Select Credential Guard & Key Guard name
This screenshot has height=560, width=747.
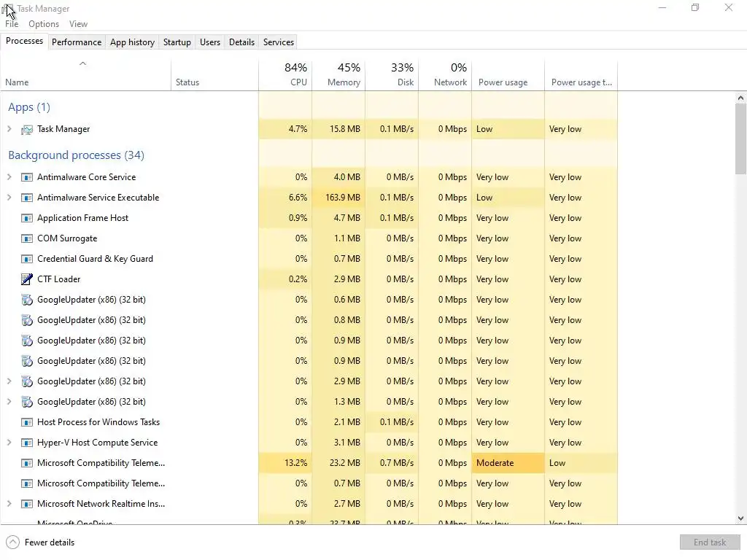(96, 259)
